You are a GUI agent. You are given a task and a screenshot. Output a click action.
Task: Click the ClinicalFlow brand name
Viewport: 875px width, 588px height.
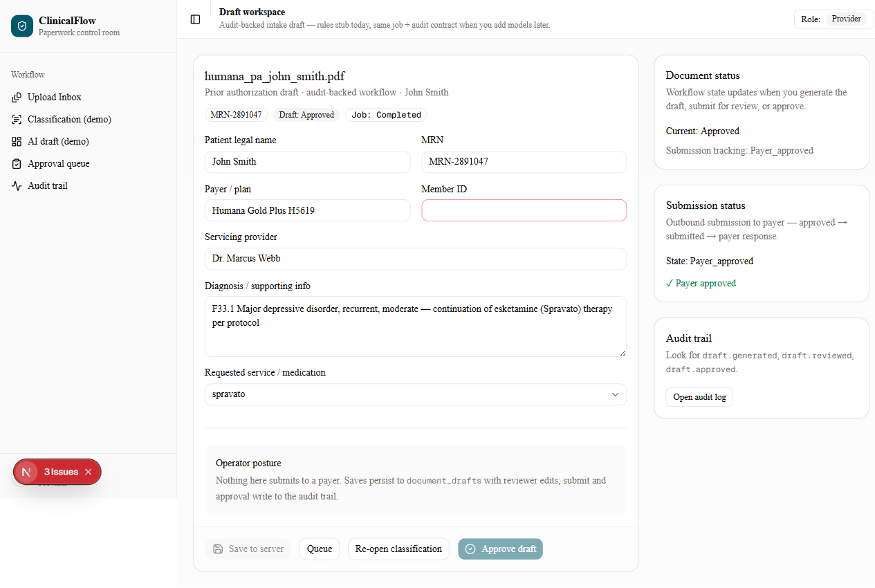coord(67,21)
